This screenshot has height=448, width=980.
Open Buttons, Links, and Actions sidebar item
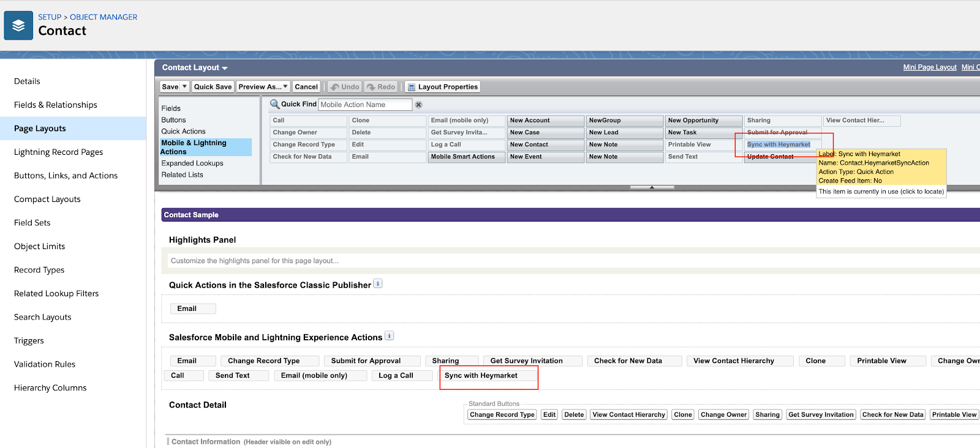point(66,176)
